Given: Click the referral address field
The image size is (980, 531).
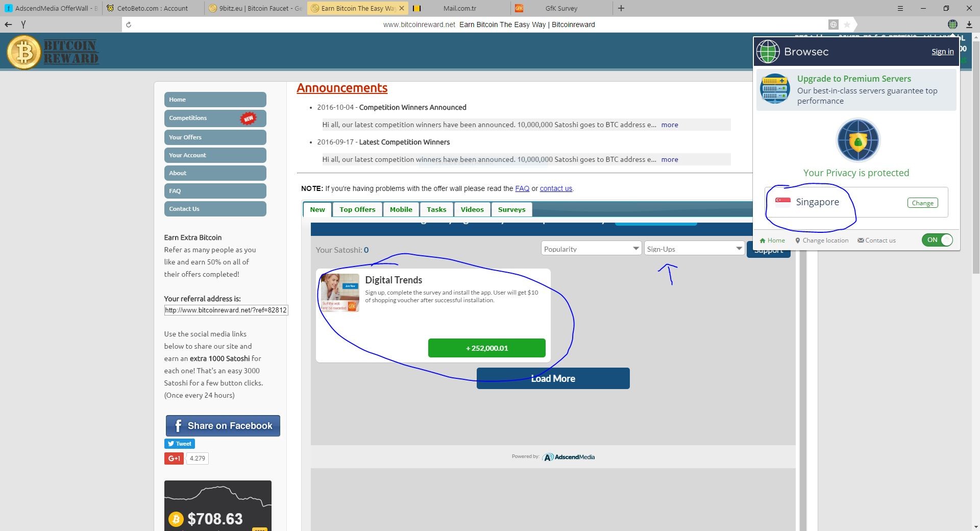Looking at the screenshot, I should [x=226, y=310].
